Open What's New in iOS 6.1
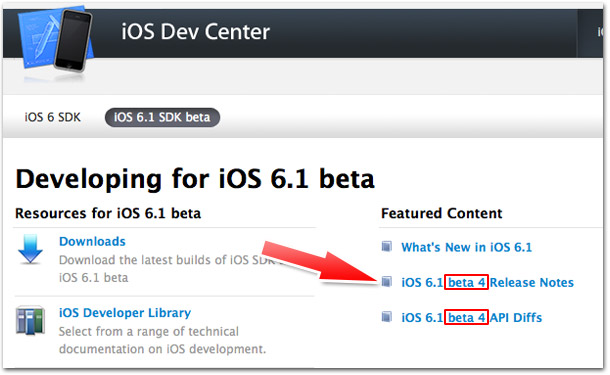This screenshot has width=610, height=375. 466,247
